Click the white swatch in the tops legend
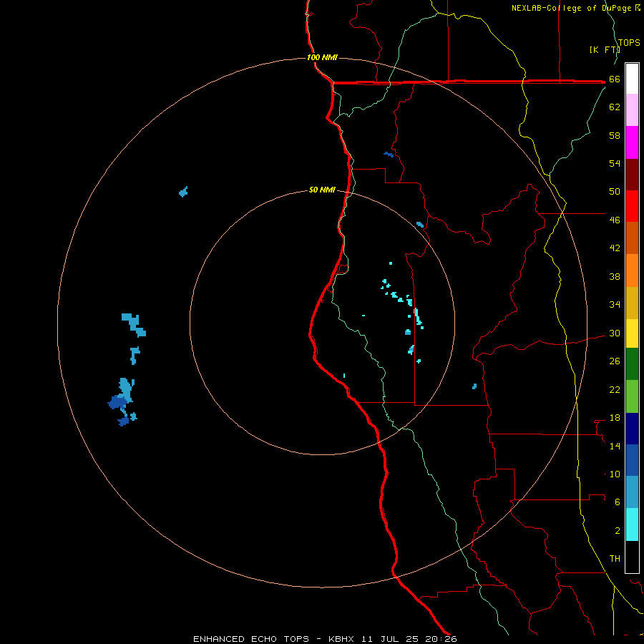Screen dimensions: 644x644 point(632,79)
